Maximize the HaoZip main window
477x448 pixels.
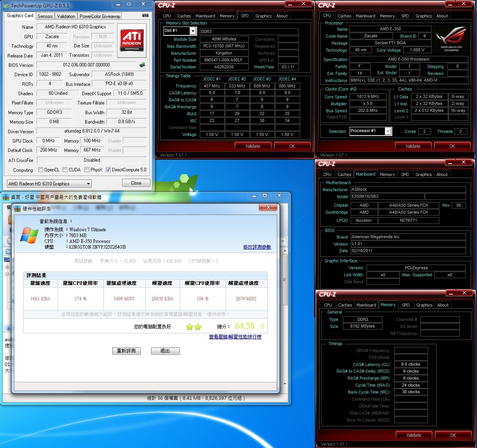pos(264,195)
